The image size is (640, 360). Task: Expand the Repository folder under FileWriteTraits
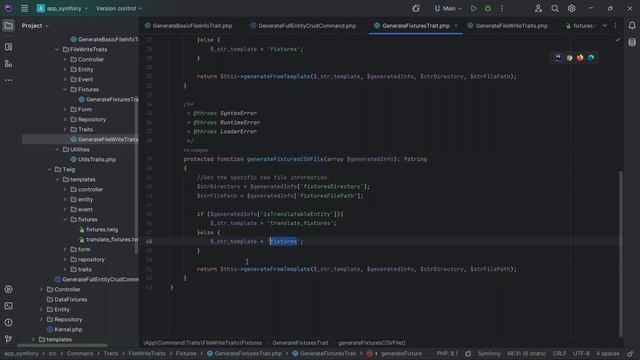click(x=65, y=120)
